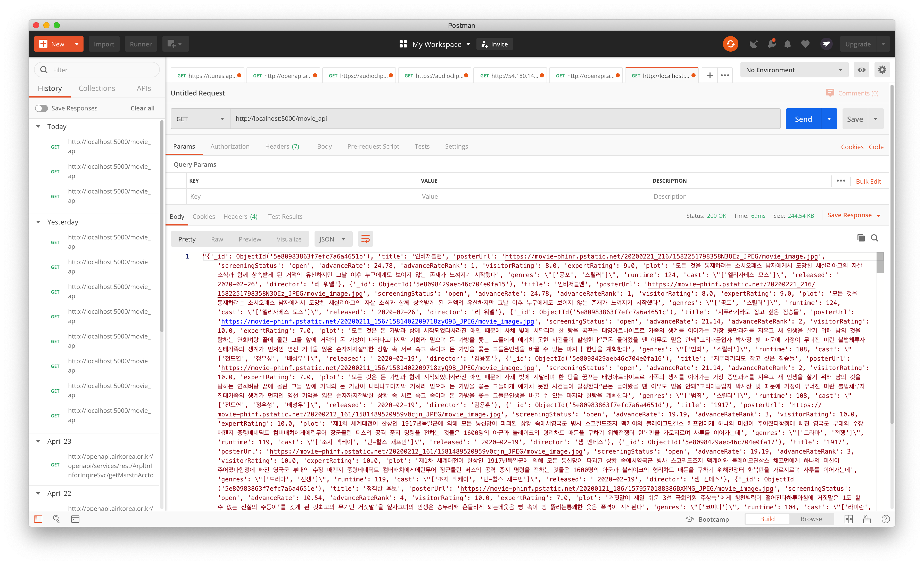Open the No Environment dropdown
Screen dimensions: 924x565
(x=794, y=70)
